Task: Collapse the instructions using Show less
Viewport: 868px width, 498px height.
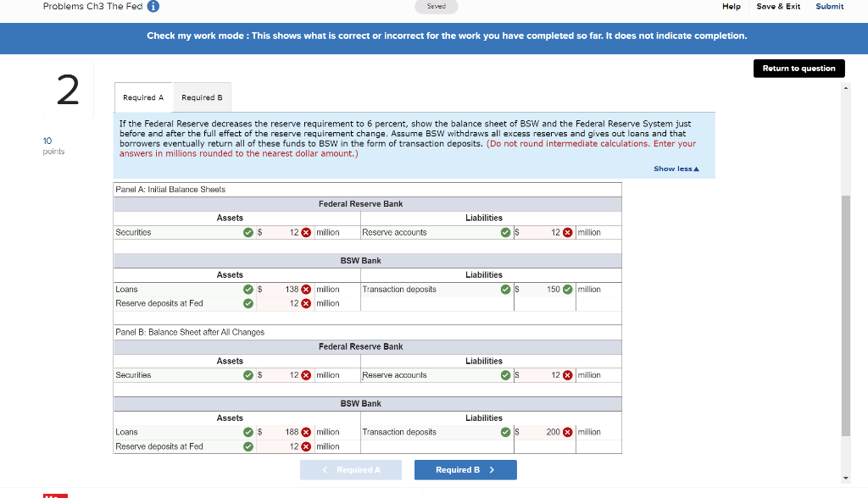Action: pyautogui.click(x=676, y=169)
